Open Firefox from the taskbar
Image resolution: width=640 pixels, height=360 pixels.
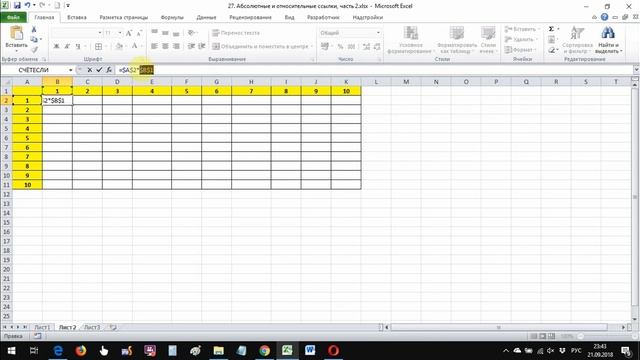81,351
